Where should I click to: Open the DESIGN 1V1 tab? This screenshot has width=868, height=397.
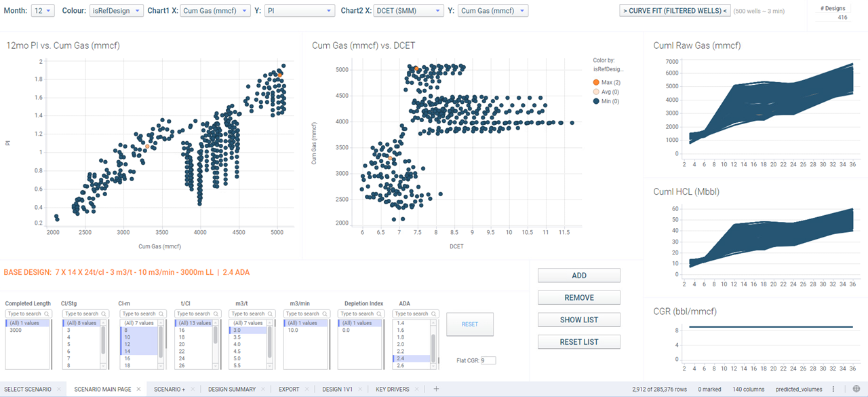pyautogui.click(x=336, y=390)
